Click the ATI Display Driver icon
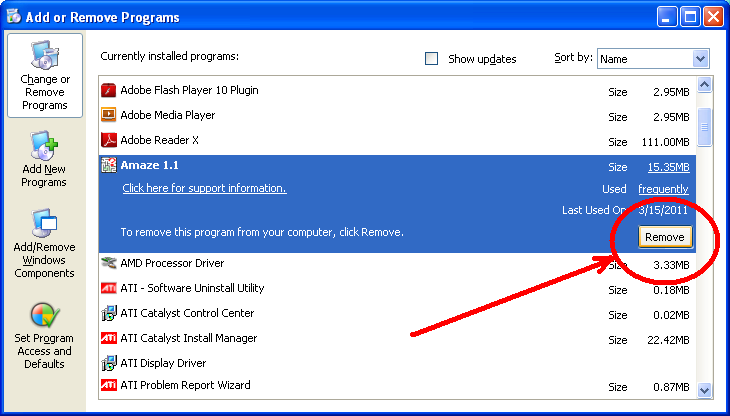The width and height of the screenshot is (730, 416). click(x=108, y=363)
